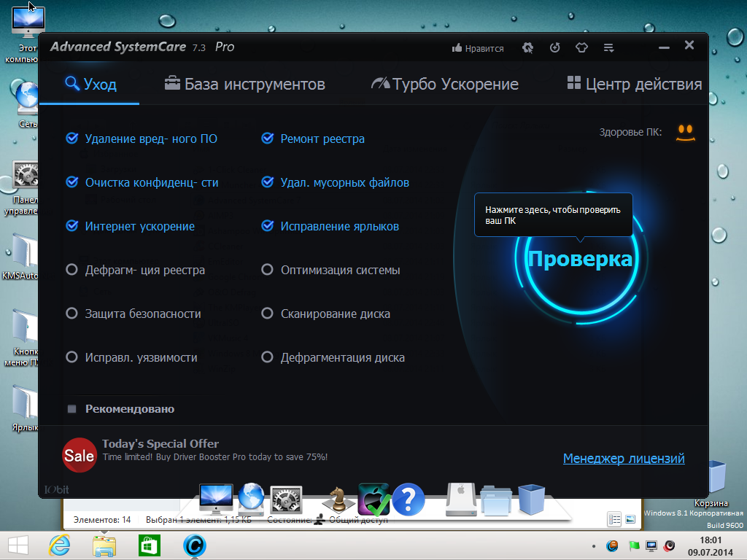
Task: Uncheck Очистка конфиденц- сти
Action: [x=72, y=182]
